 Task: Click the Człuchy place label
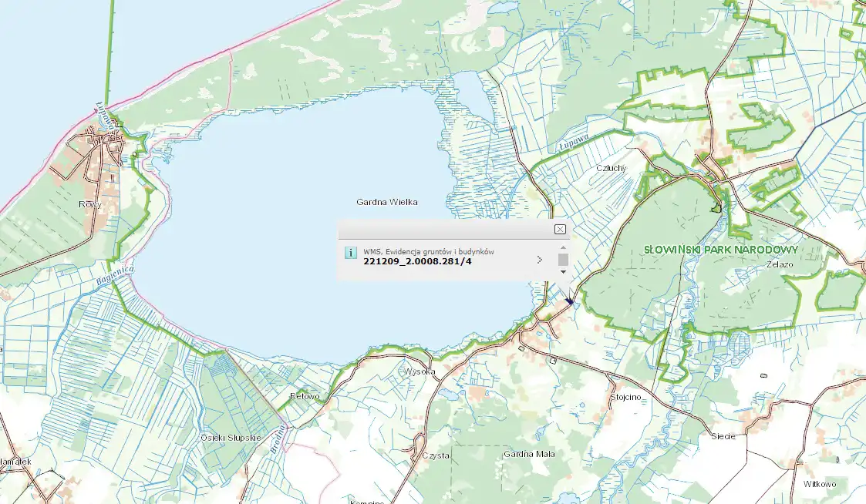tap(611, 167)
